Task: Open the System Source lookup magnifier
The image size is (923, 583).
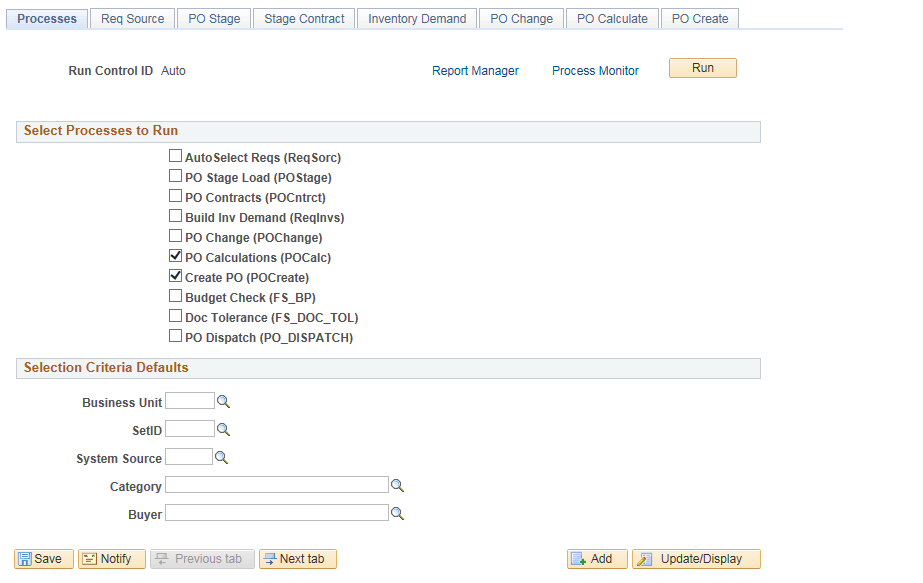Action: [x=223, y=456]
